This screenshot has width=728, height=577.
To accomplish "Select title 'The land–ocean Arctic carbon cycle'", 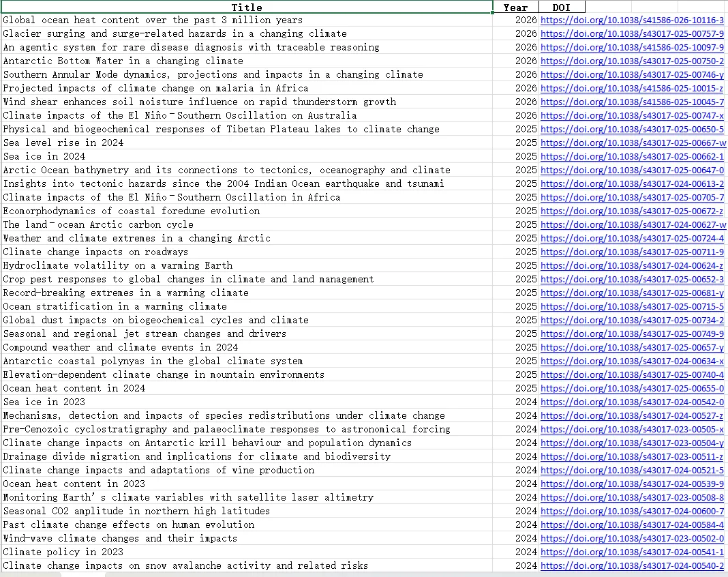I will 98,224.
